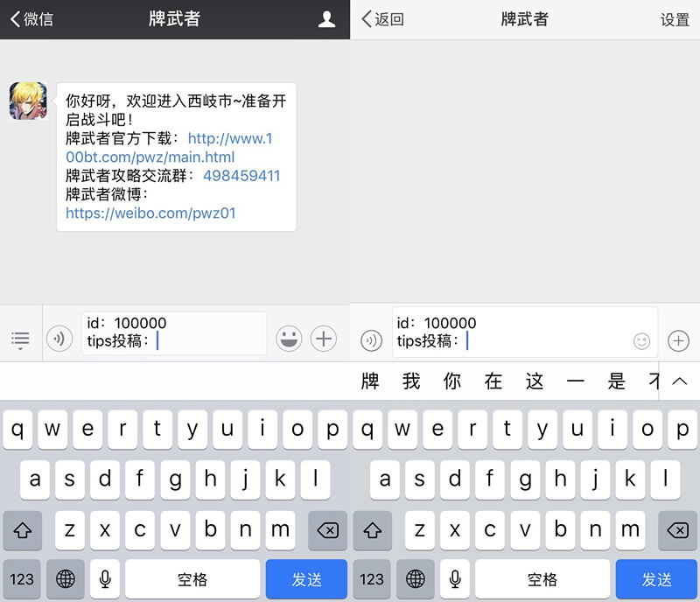
Task: Open the menu list icon in left chat
Action: [20, 339]
